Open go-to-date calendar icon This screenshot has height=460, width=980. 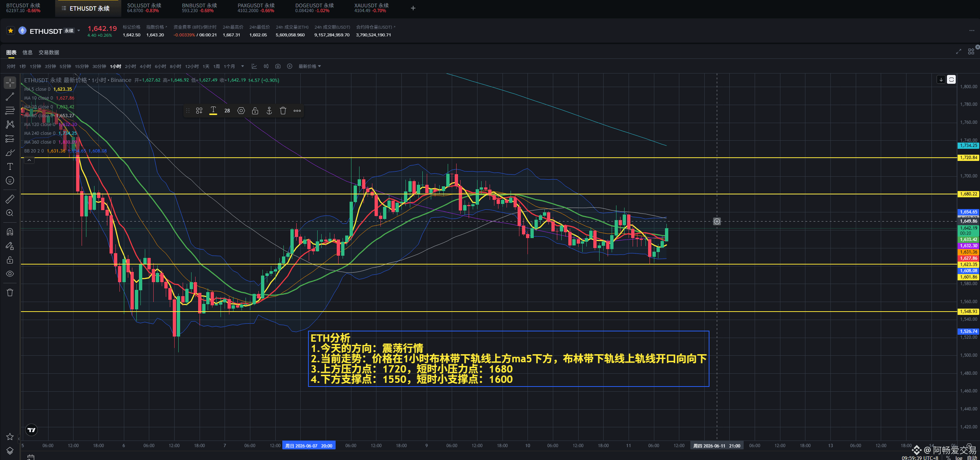31,457
